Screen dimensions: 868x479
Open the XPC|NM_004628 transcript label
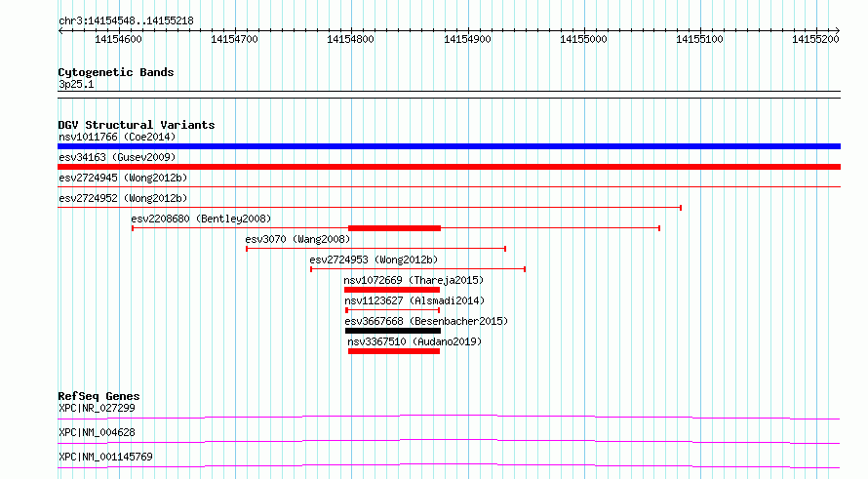coord(97,432)
